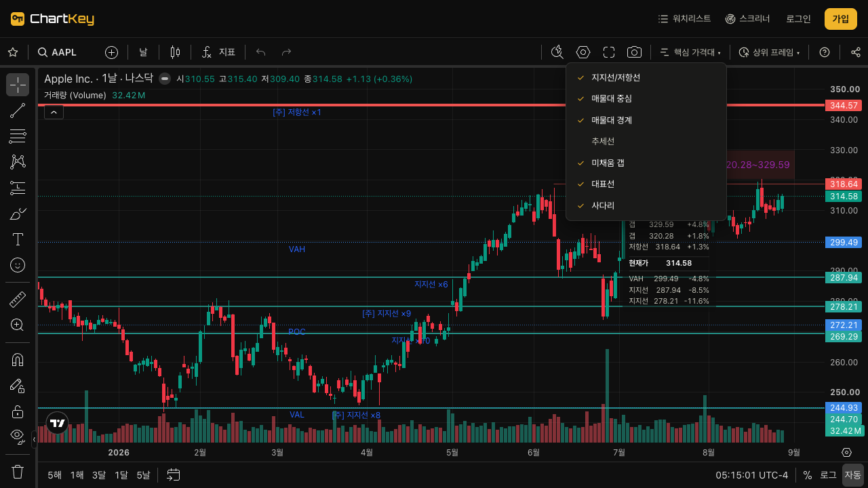Switch to 3달 time range
868x488 pixels.
(x=99, y=475)
